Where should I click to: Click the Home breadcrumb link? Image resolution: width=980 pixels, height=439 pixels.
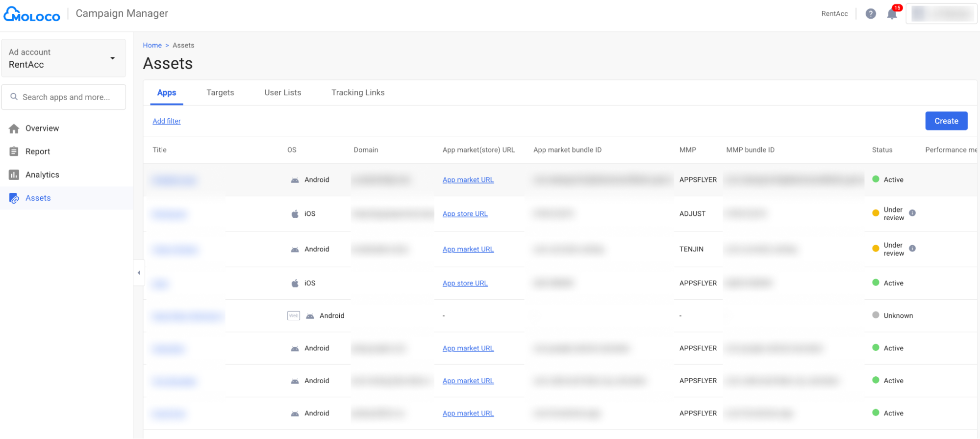tap(152, 45)
